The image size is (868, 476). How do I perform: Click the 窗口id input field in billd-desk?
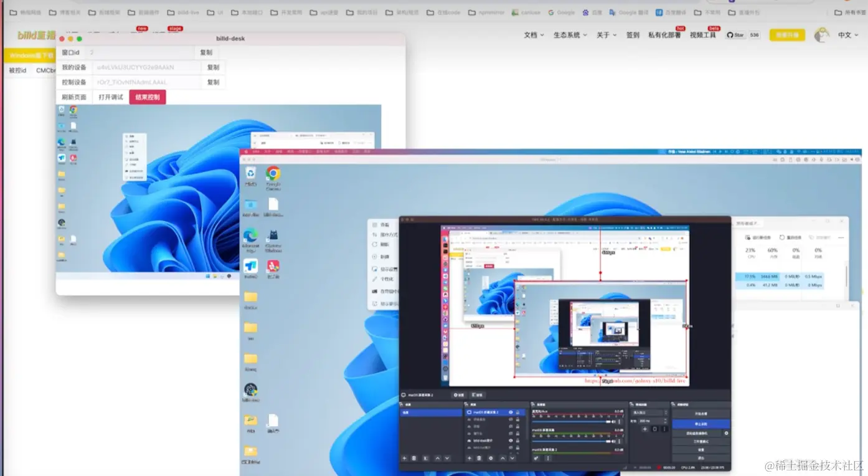click(140, 52)
